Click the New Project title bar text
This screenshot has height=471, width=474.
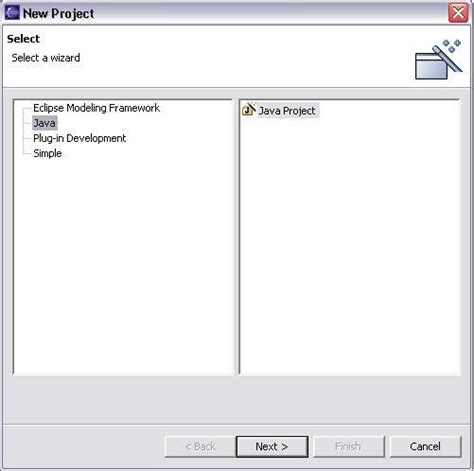pyautogui.click(x=58, y=13)
